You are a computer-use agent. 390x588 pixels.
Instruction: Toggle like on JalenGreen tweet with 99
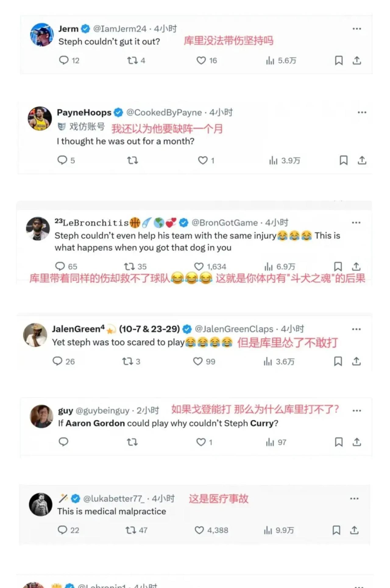(204, 361)
